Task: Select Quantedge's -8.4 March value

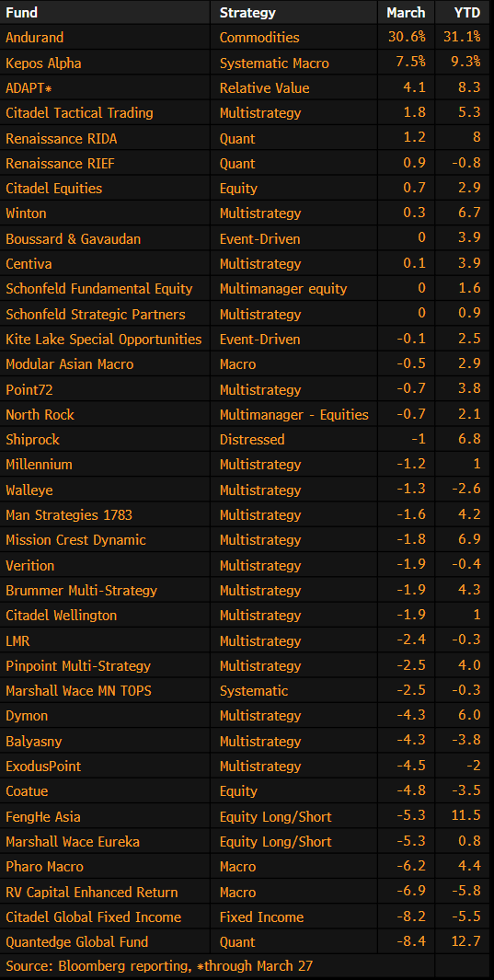Action: click(x=410, y=942)
